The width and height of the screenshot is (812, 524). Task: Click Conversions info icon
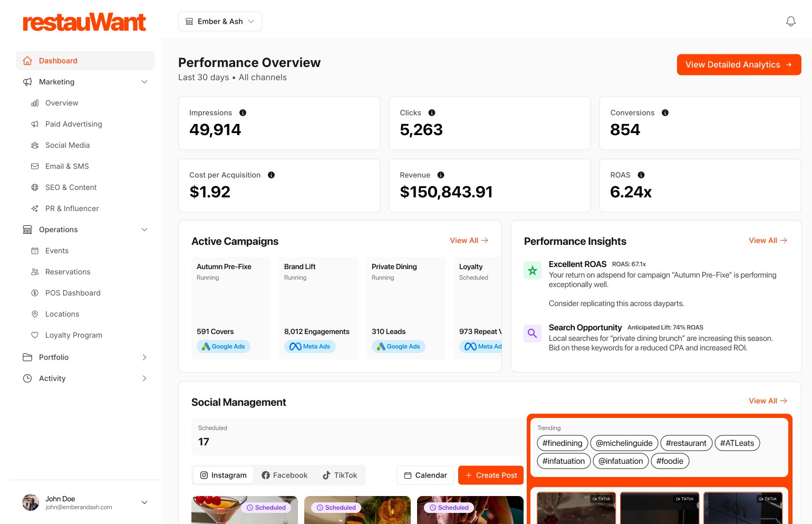pos(665,113)
